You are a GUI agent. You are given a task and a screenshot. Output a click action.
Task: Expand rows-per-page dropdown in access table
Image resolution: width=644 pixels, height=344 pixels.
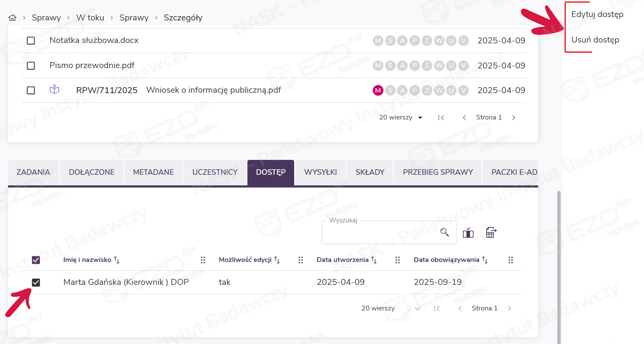[417, 309]
